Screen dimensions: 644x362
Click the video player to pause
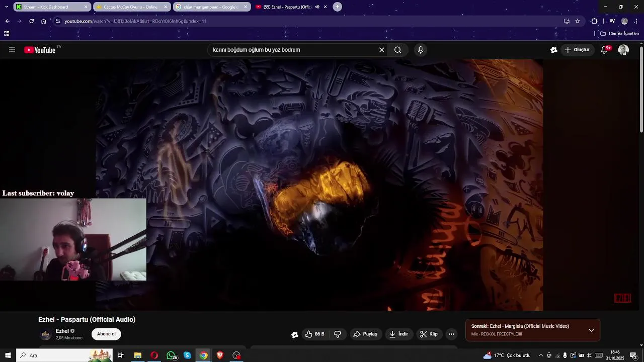(319, 185)
